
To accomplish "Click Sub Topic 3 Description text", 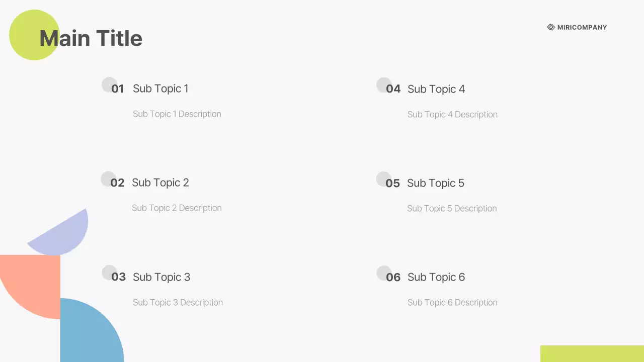I will pyautogui.click(x=178, y=302).
